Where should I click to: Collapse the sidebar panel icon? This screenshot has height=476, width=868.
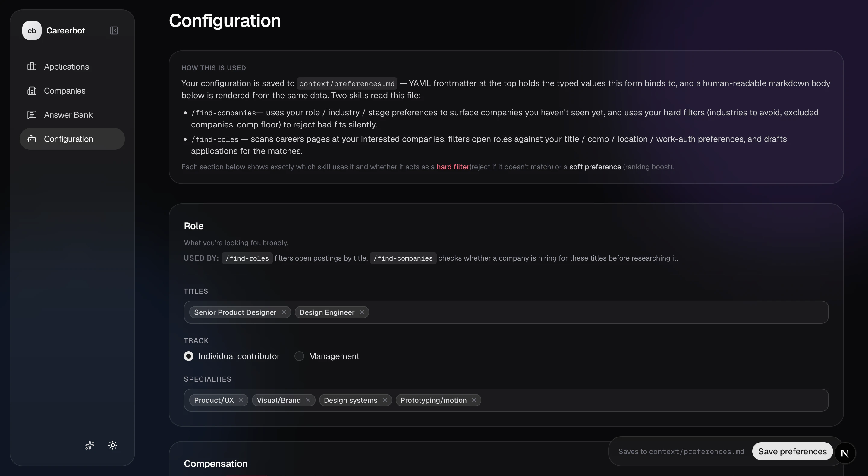click(x=114, y=30)
